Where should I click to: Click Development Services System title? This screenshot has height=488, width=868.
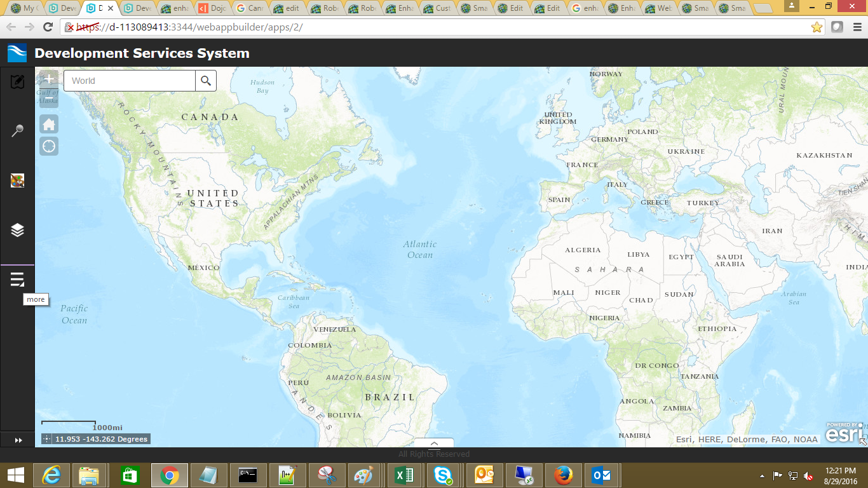142,53
